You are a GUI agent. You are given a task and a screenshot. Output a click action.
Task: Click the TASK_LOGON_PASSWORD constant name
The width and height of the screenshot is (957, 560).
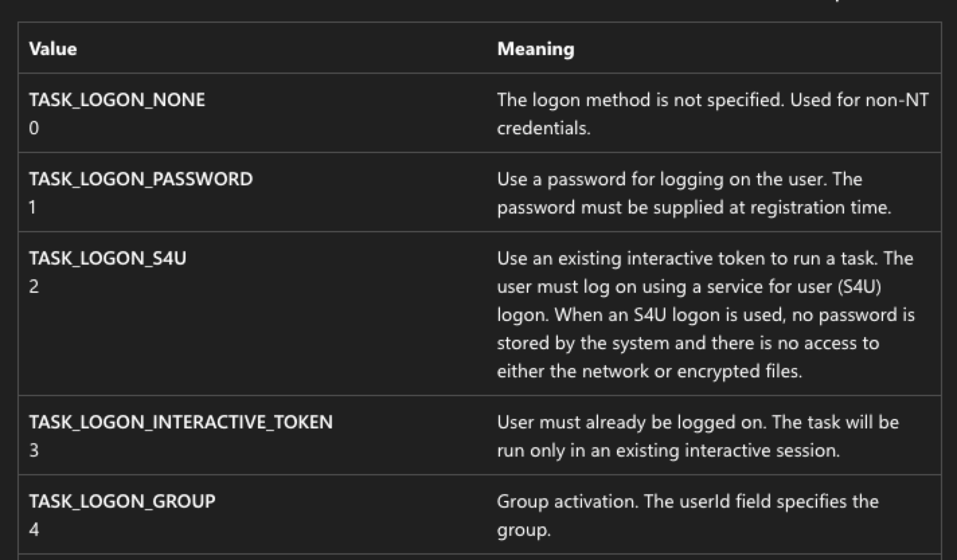(x=140, y=179)
